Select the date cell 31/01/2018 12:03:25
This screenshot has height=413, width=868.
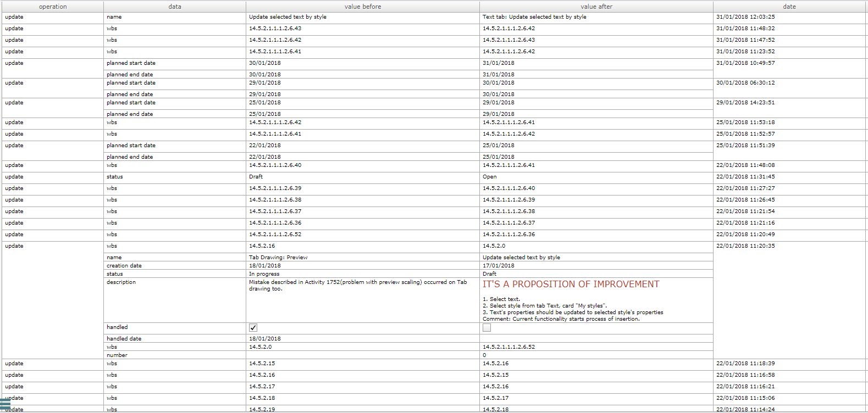[x=745, y=17]
